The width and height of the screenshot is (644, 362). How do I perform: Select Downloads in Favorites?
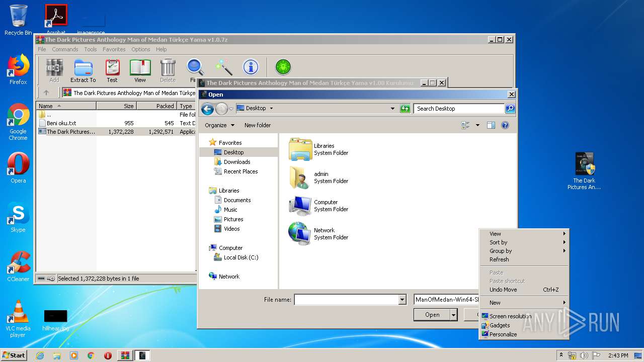pyautogui.click(x=237, y=162)
